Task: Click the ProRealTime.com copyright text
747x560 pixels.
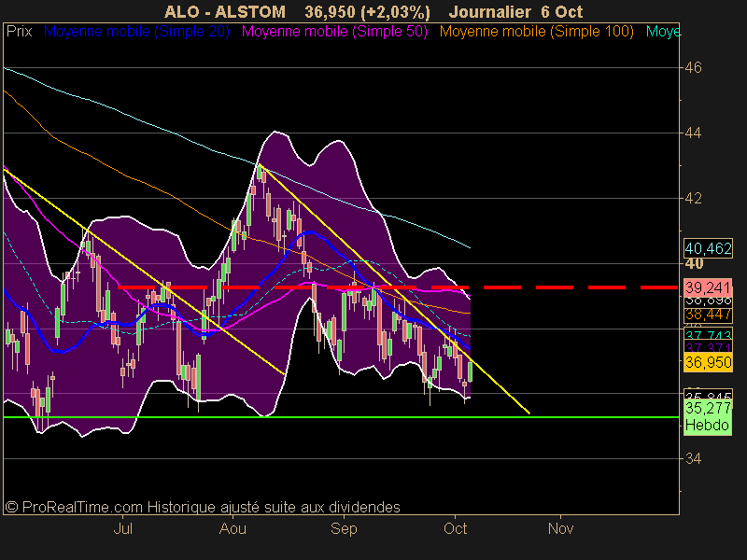Action: [203, 507]
